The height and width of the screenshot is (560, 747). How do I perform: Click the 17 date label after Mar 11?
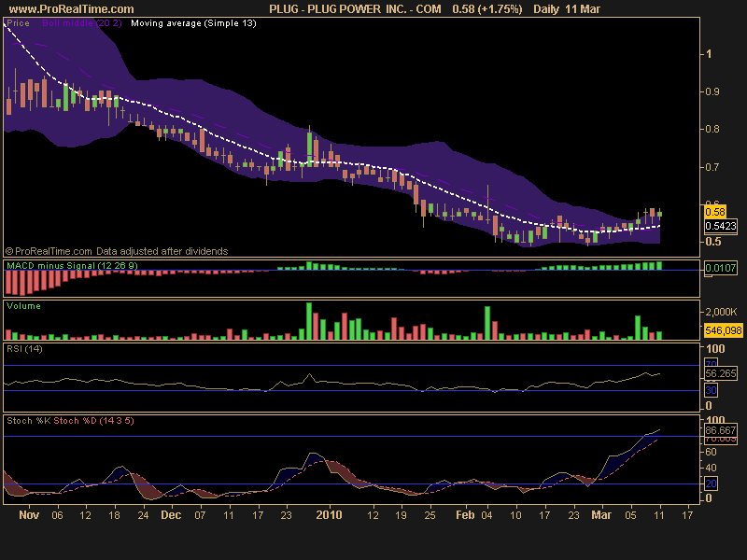point(687,515)
